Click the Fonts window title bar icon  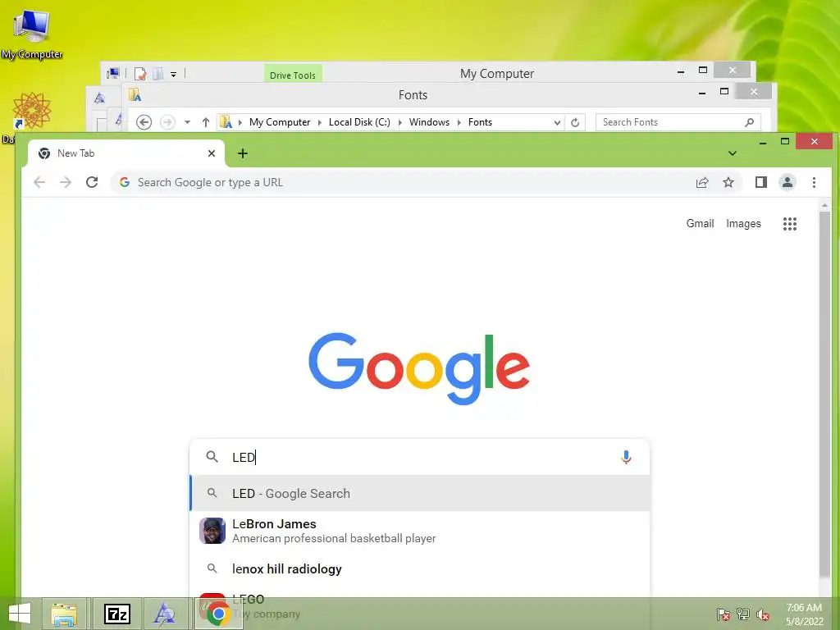(135, 95)
